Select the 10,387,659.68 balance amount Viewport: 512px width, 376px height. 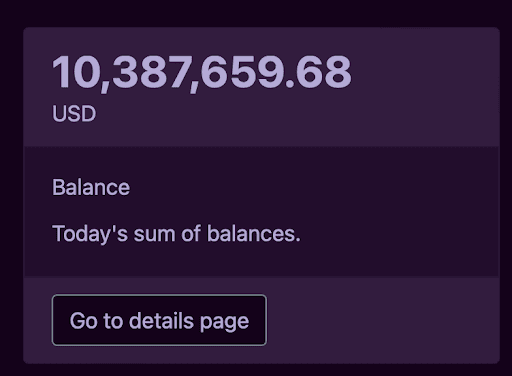point(202,73)
